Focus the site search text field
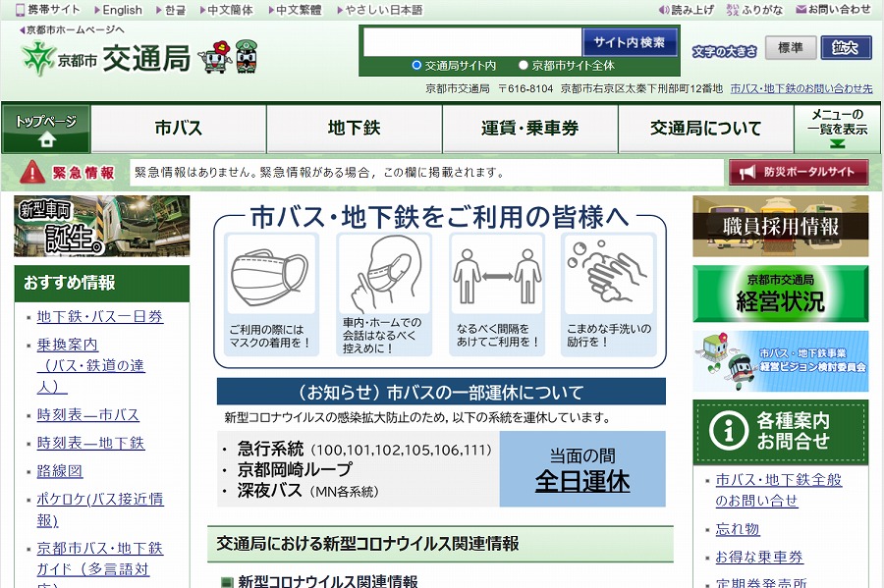 [x=471, y=43]
